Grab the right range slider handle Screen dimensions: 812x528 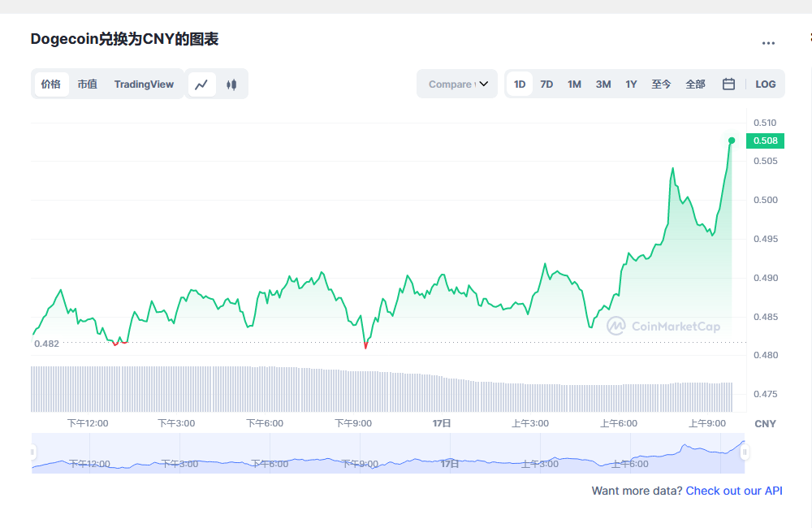[744, 452]
